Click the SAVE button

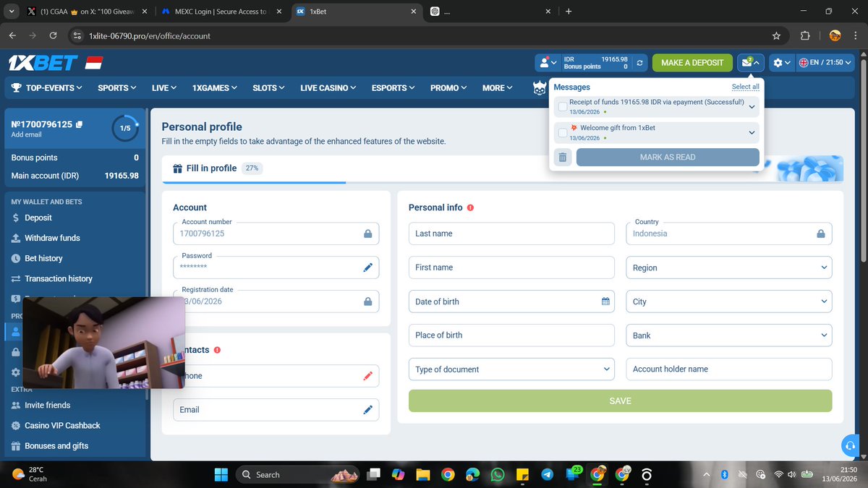coord(620,401)
